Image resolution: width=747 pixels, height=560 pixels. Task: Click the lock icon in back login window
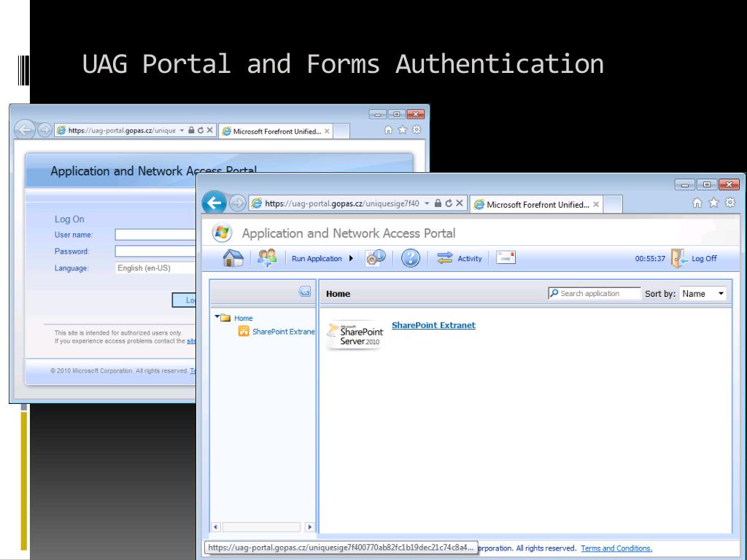coord(191,131)
